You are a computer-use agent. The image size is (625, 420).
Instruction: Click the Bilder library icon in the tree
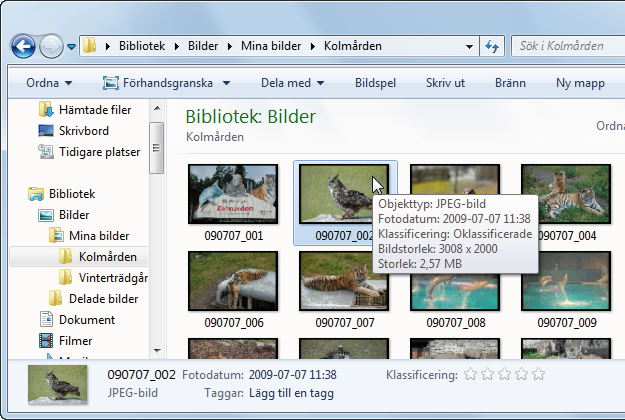pyautogui.click(x=46, y=215)
